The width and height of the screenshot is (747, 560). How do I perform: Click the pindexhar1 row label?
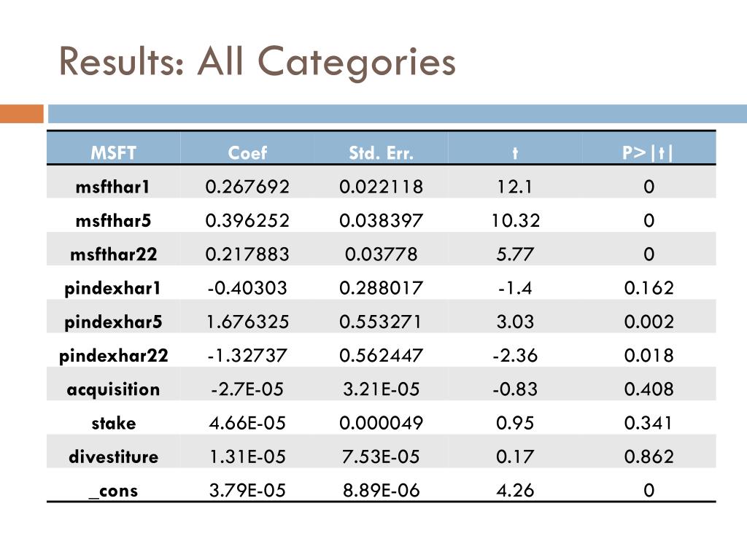[x=113, y=289]
